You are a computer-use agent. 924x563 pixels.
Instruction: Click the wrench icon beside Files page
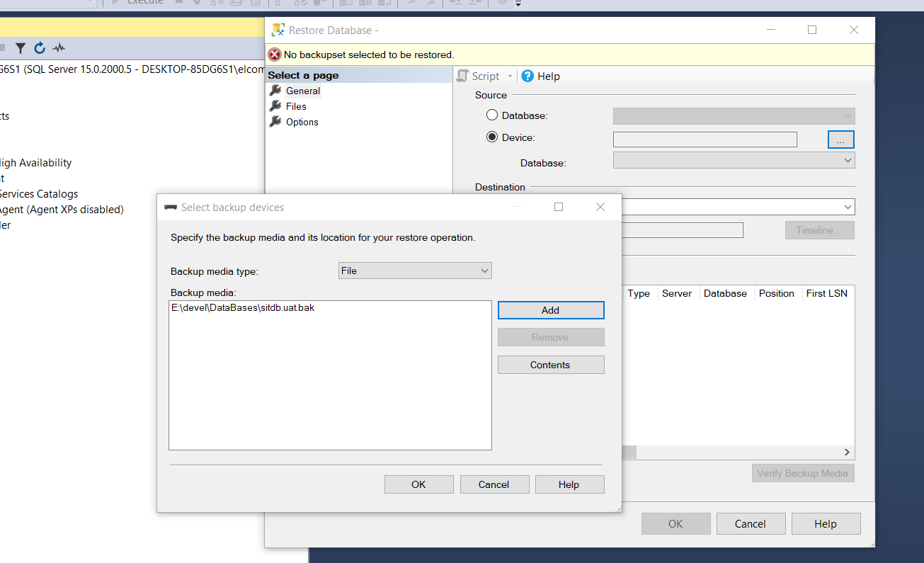(x=275, y=106)
